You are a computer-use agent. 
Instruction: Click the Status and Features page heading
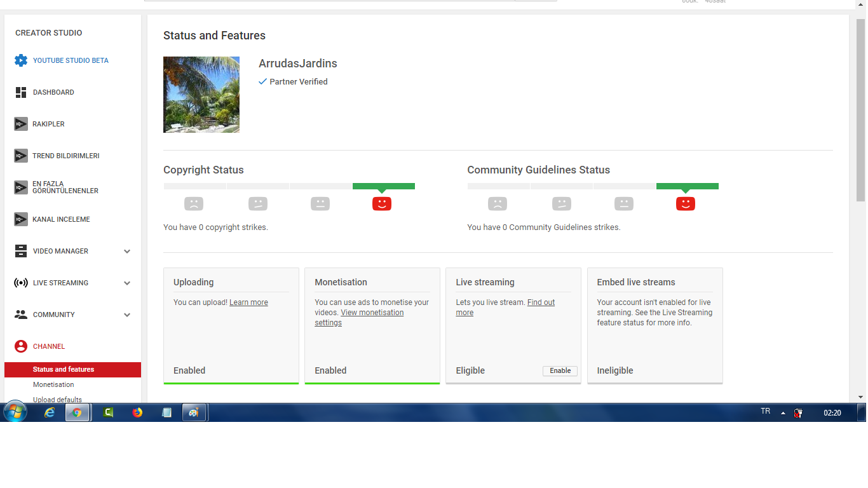[x=214, y=36]
